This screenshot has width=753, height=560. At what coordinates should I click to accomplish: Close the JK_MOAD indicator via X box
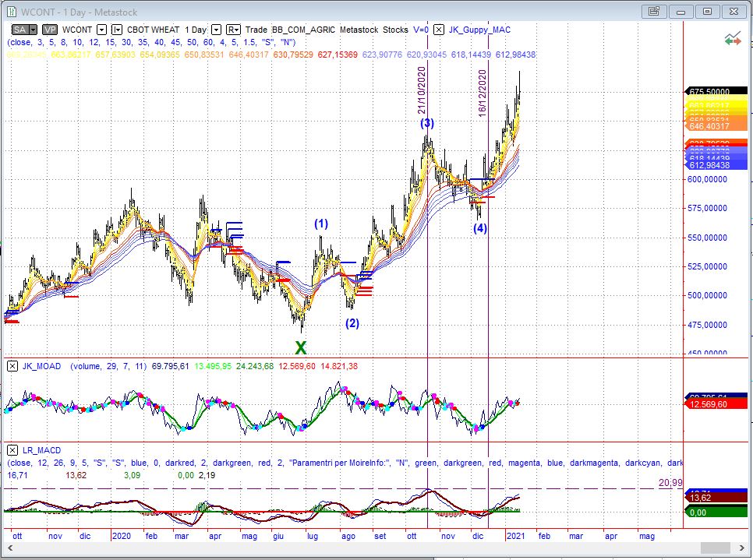pyautogui.click(x=13, y=366)
